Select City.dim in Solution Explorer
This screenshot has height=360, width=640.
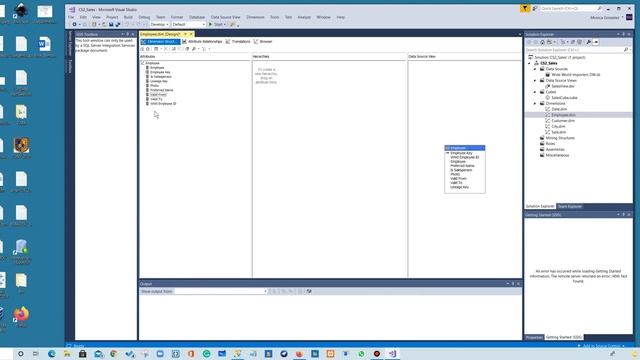555,126
